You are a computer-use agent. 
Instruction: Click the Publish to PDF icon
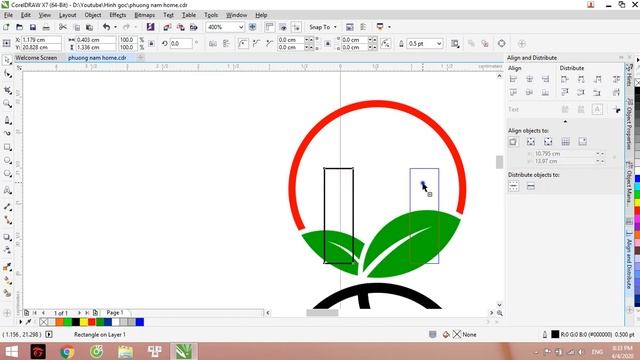[193, 27]
